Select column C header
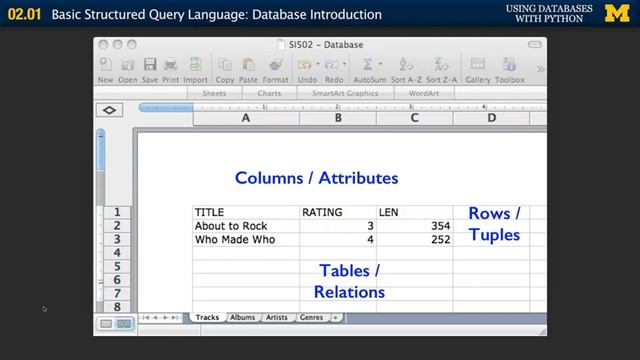The width and height of the screenshot is (640, 360). [414, 118]
